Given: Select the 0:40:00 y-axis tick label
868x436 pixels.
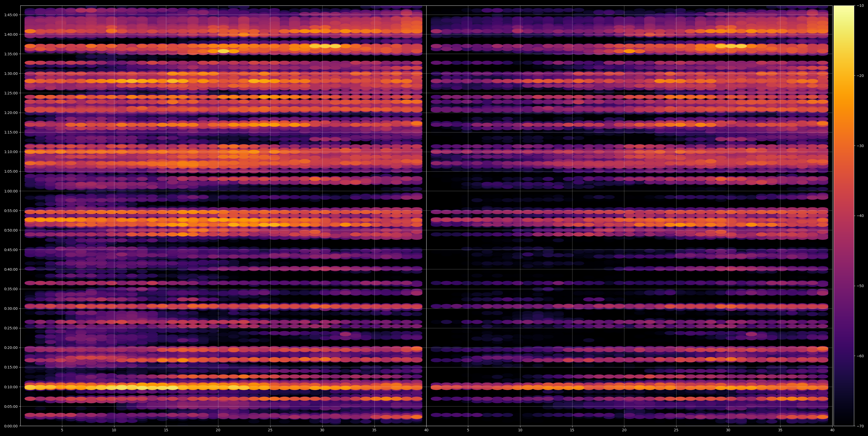Looking at the screenshot, I should (11, 269).
